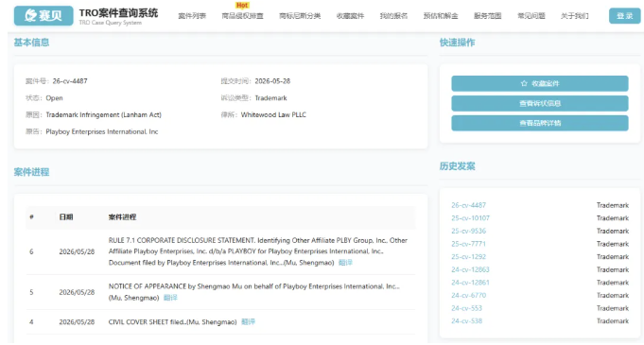This screenshot has height=345, width=644.
Task: Open history case 25-cv-7771
Action: pos(469,244)
